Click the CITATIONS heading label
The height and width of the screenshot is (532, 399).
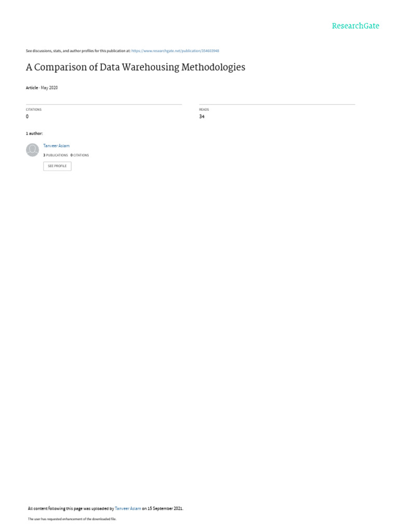[x=34, y=110]
